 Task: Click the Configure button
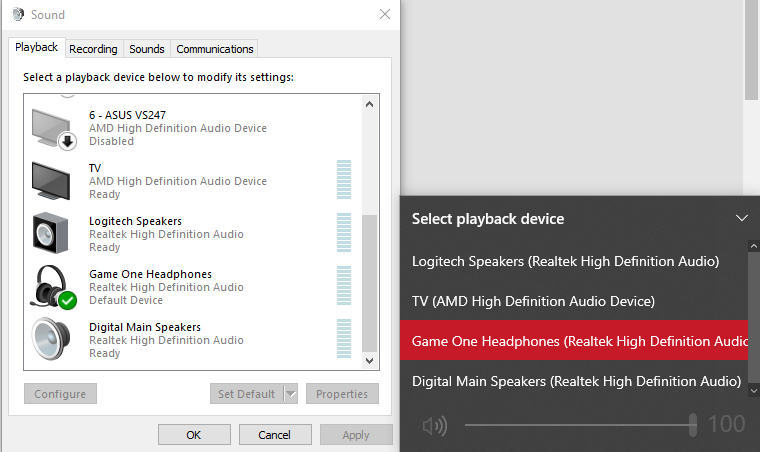(x=60, y=394)
